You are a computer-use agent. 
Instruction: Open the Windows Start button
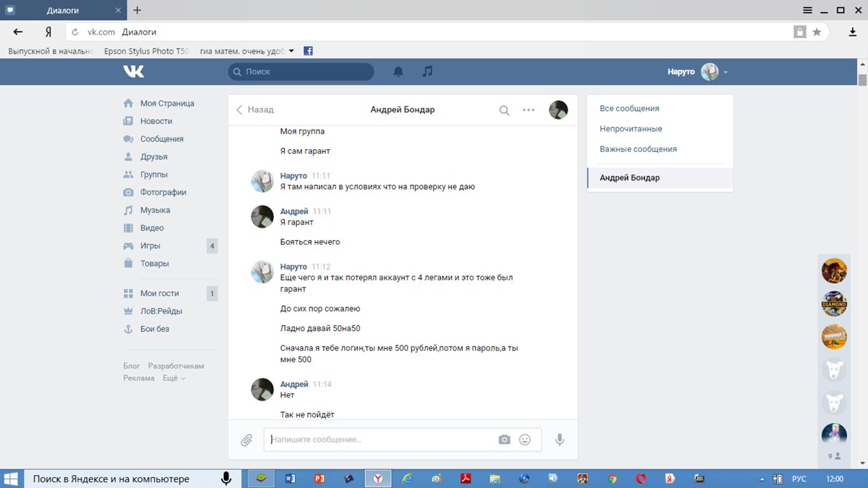[12, 479]
